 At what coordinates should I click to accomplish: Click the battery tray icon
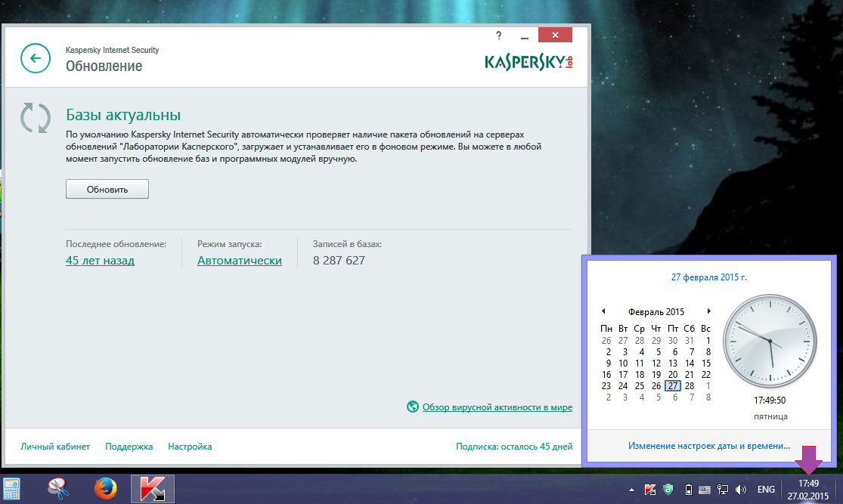coord(688,490)
